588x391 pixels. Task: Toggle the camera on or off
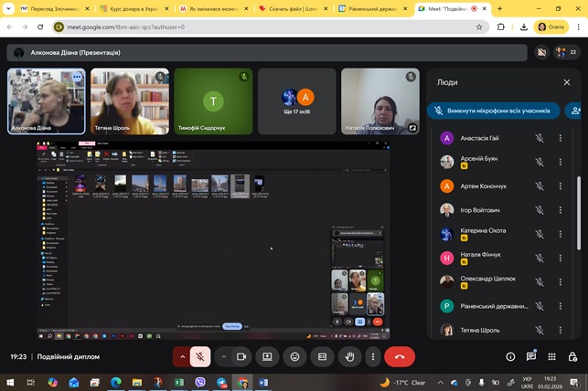point(242,356)
